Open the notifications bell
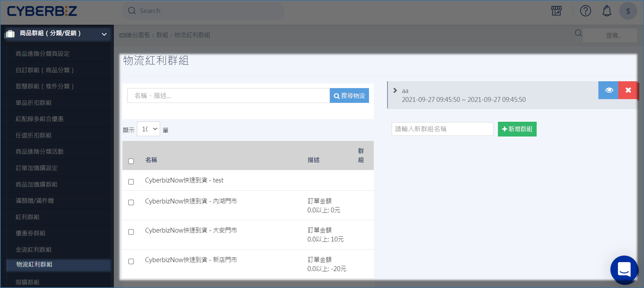Screen dimensions: 644x288 [607, 11]
